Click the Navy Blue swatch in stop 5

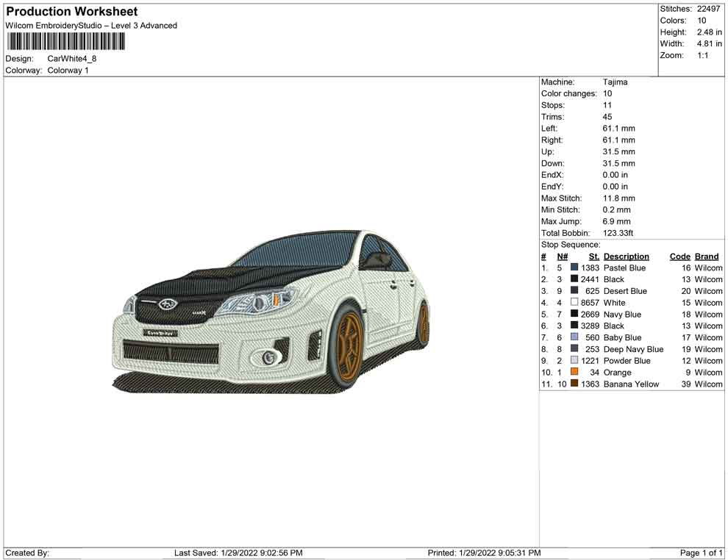click(574, 315)
